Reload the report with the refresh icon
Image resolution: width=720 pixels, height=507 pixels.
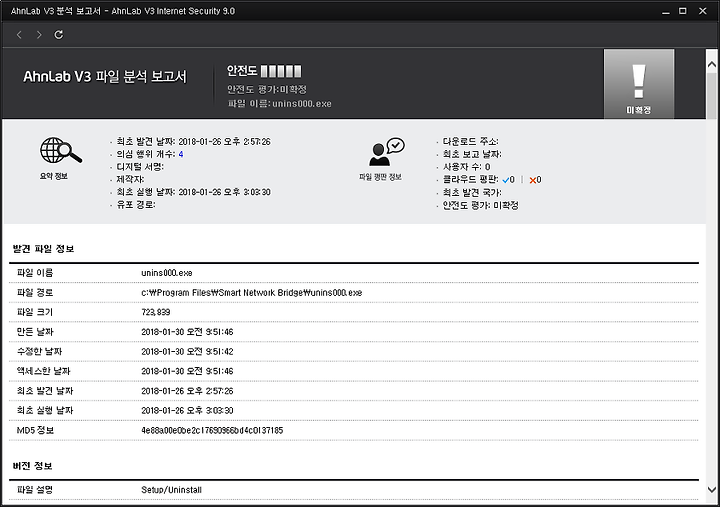tap(59, 35)
